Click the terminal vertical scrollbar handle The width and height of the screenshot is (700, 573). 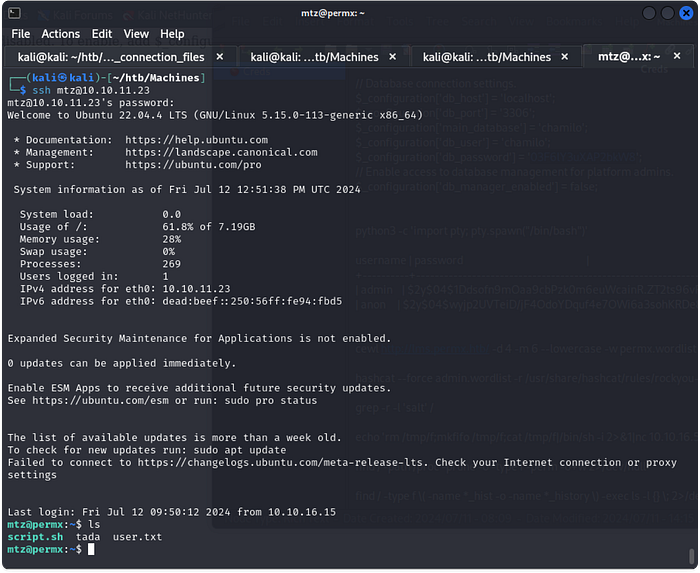(692, 556)
